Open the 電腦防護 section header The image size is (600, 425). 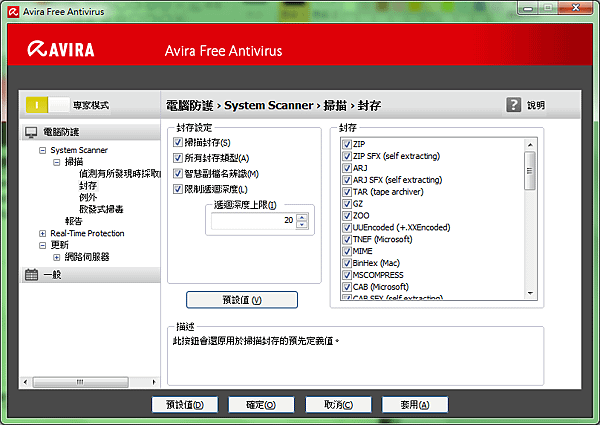(90, 132)
